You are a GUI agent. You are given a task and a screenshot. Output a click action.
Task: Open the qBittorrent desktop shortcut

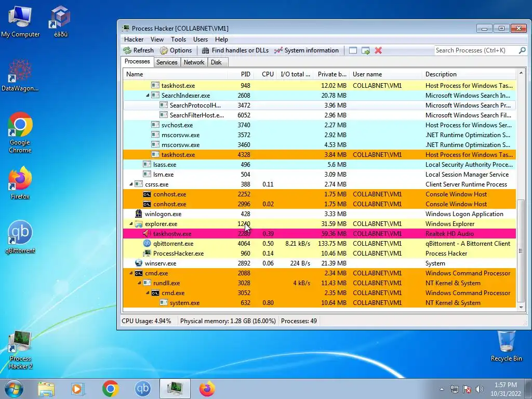20,237
